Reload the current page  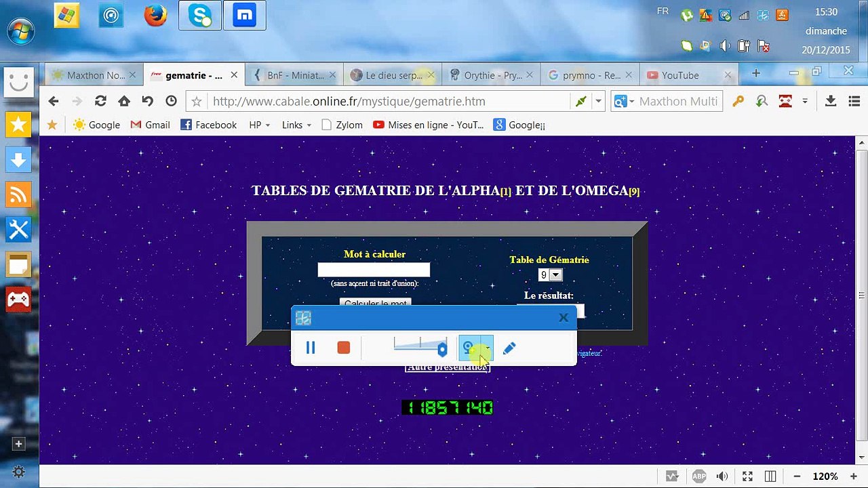pos(100,101)
